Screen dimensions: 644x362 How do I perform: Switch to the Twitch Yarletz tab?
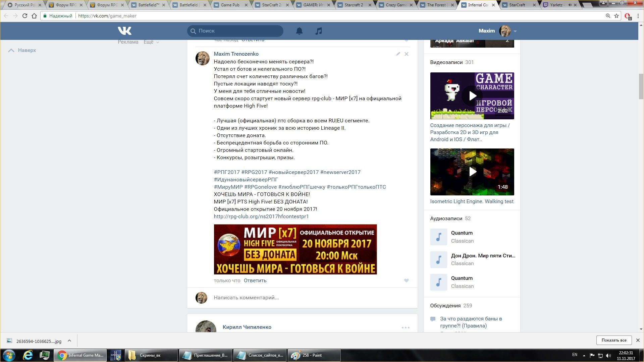556,5
